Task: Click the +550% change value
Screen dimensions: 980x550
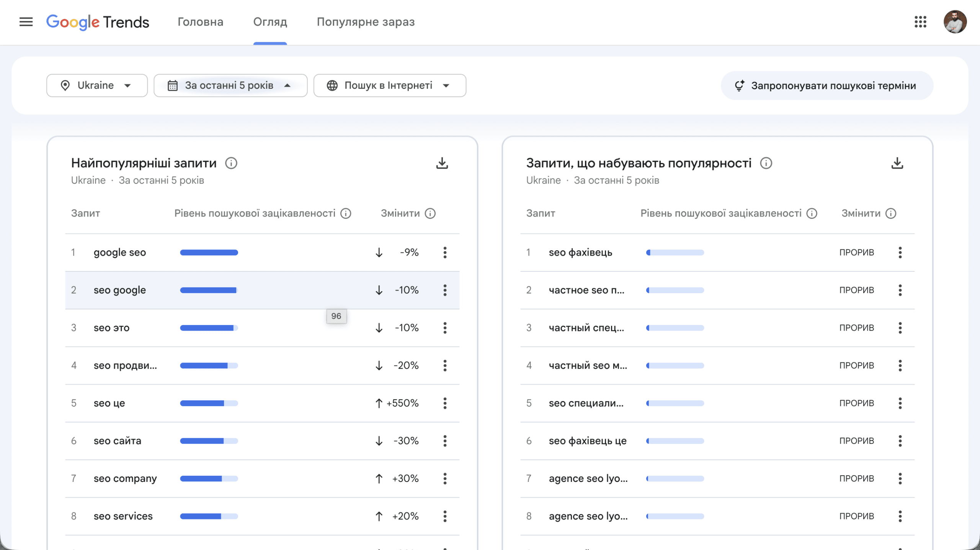Action: (402, 403)
